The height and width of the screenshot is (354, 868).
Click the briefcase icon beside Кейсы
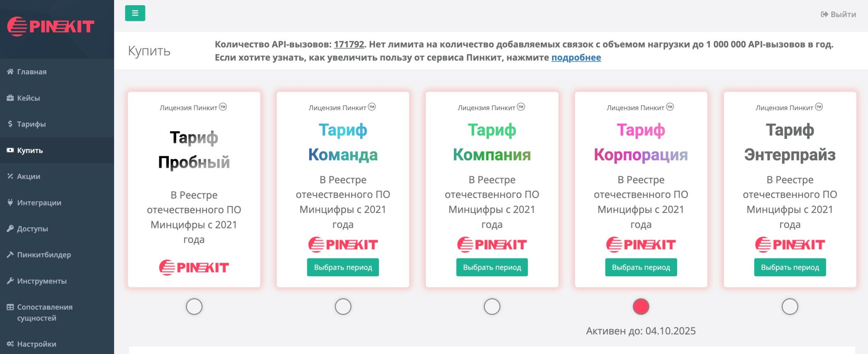pos(10,98)
